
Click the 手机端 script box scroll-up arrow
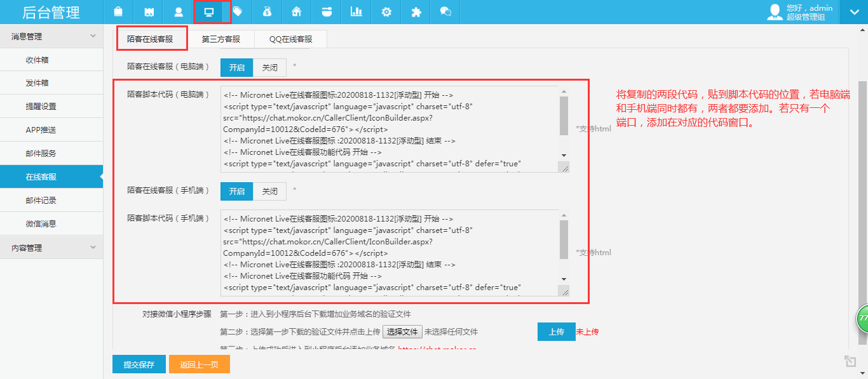(x=564, y=216)
